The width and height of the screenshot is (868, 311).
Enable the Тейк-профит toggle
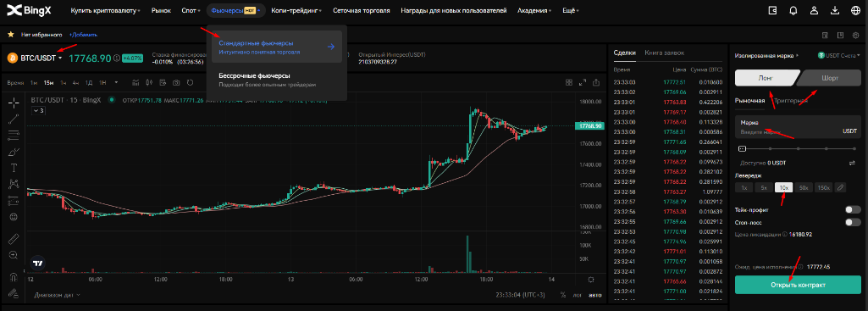pos(853,209)
